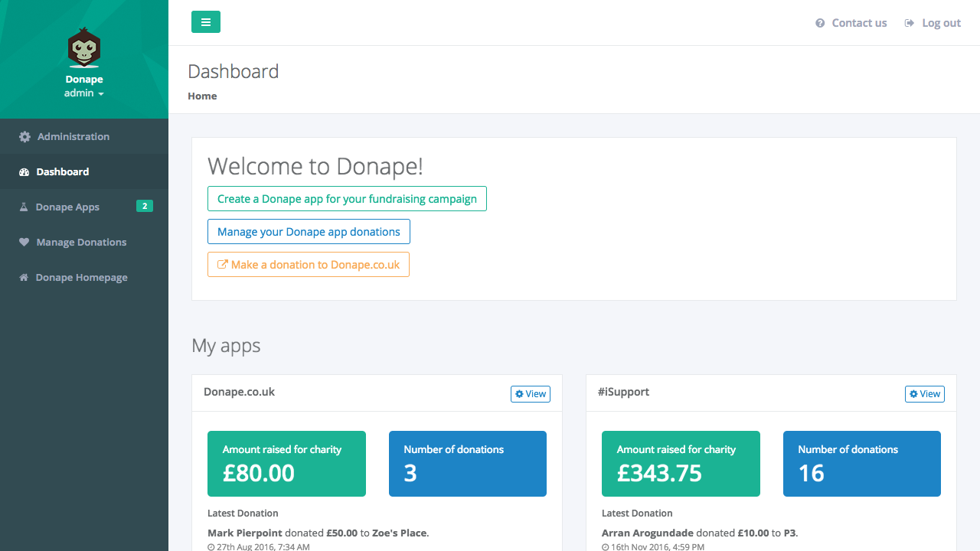
Task: Open the admin user dropdown
Action: 84,93
